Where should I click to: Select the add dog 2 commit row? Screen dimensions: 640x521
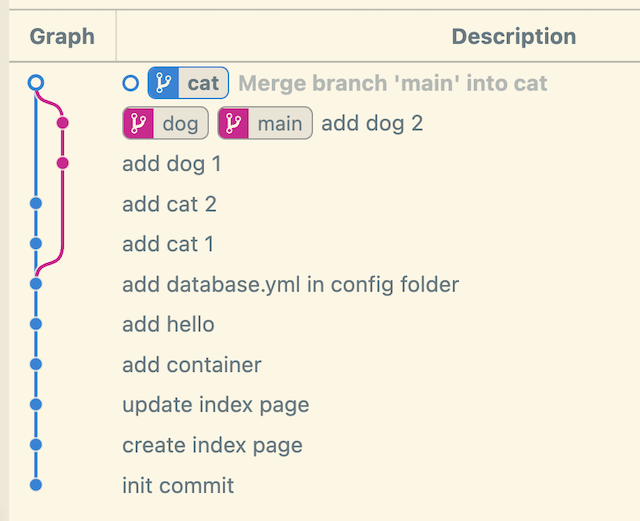click(x=372, y=123)
